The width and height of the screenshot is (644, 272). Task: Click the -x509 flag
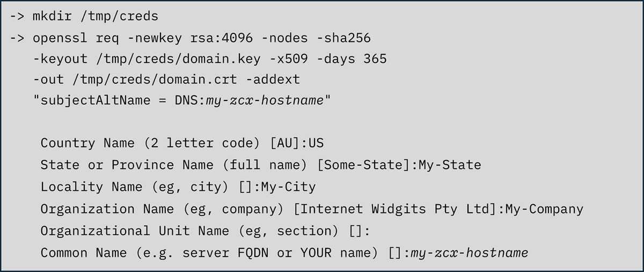[288, 59]
